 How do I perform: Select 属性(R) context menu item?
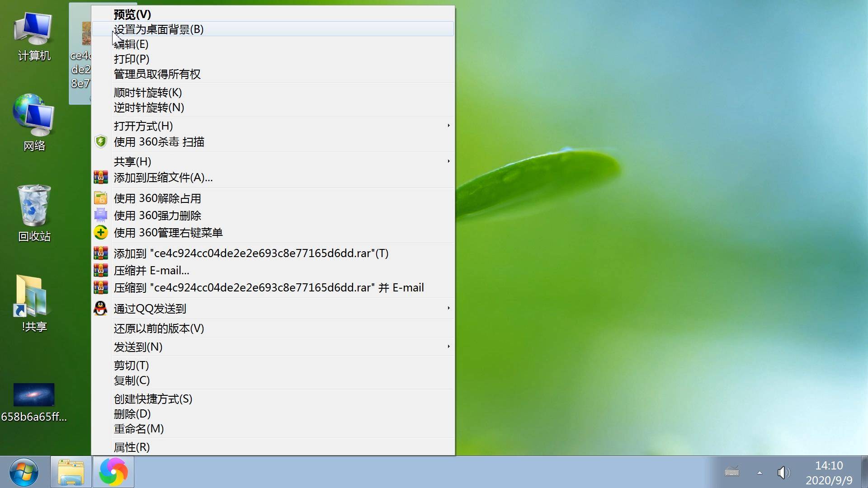(x=132, y=447)
